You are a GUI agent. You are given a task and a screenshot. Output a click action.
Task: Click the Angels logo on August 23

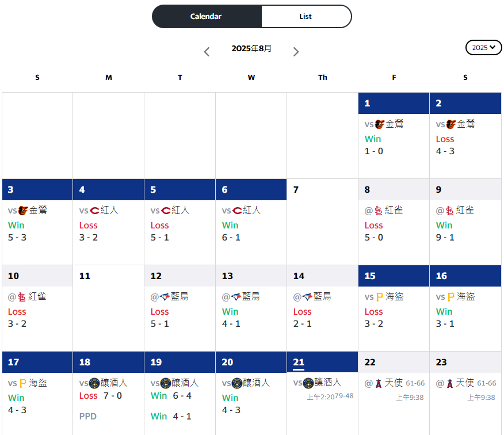(x=450, y=383)
